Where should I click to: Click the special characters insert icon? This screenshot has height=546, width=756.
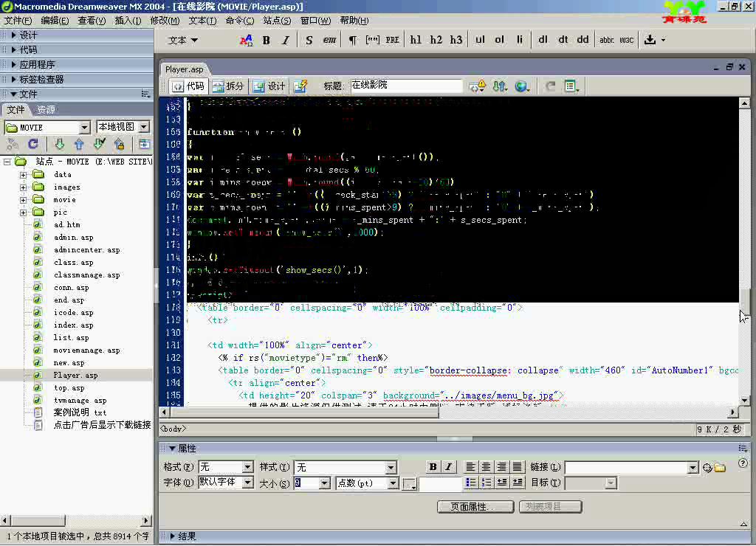click(x=650, y=40)
